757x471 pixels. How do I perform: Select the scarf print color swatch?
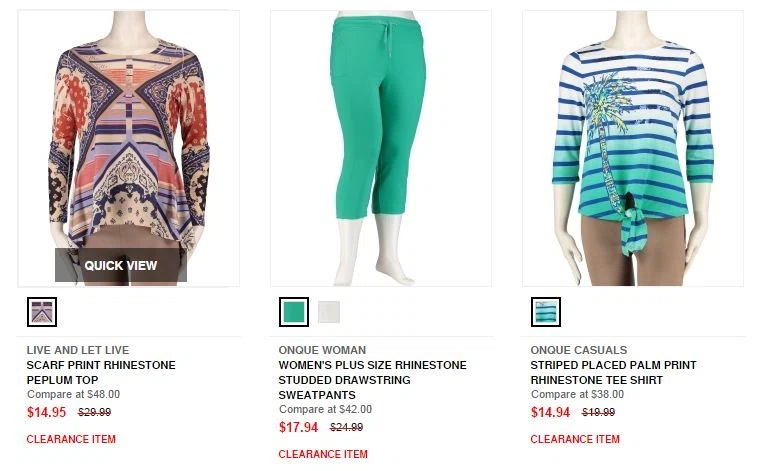click(42, 312)
